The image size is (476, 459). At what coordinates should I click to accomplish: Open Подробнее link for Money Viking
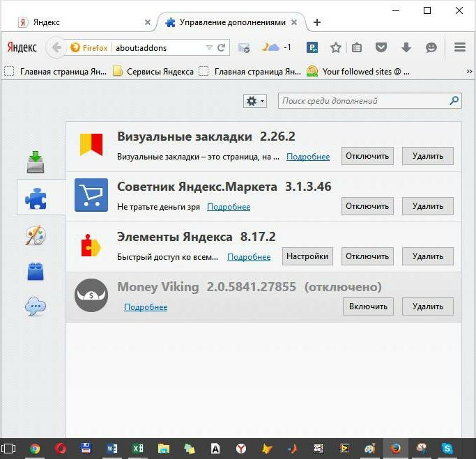tap(146, 307)
